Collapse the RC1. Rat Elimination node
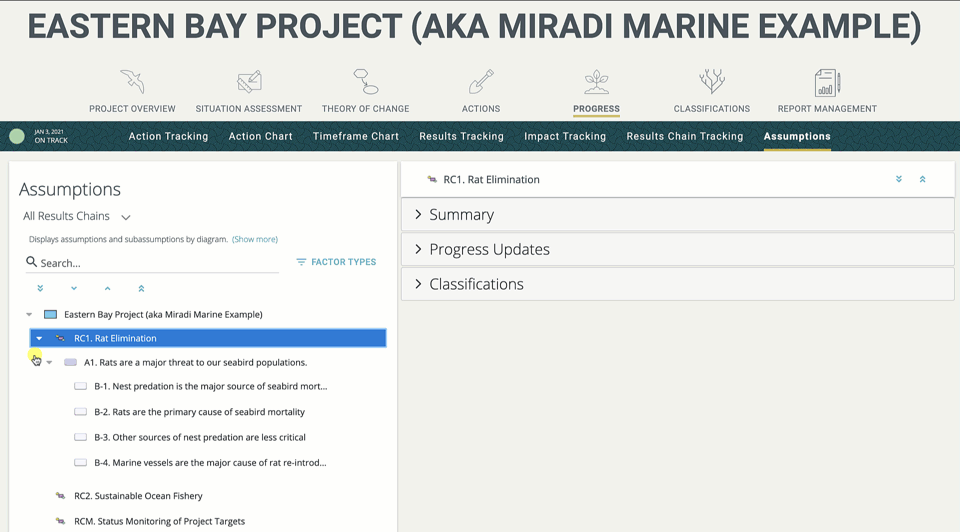 (39, 338)
